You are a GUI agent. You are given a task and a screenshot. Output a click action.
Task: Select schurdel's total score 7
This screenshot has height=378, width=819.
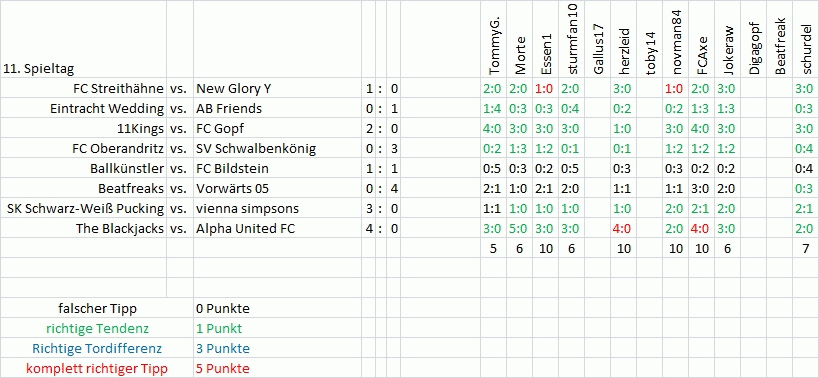pyautogui.click(x=805, y=249)
